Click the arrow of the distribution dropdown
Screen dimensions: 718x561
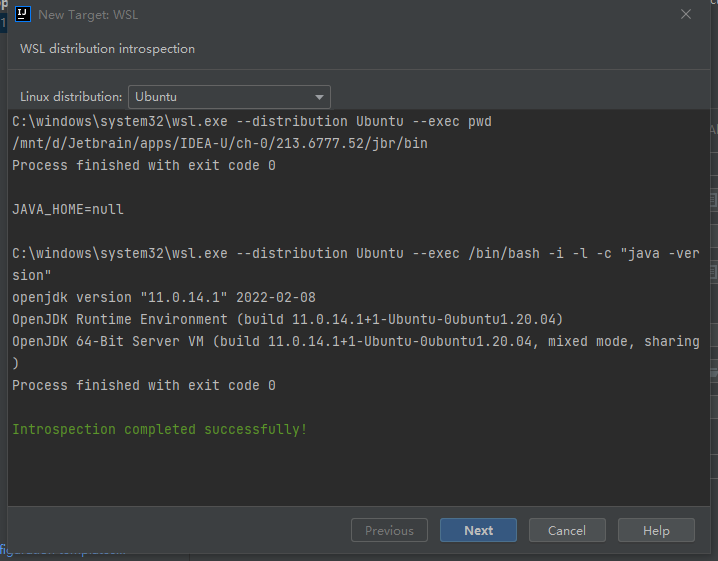(x=320, y=97)
